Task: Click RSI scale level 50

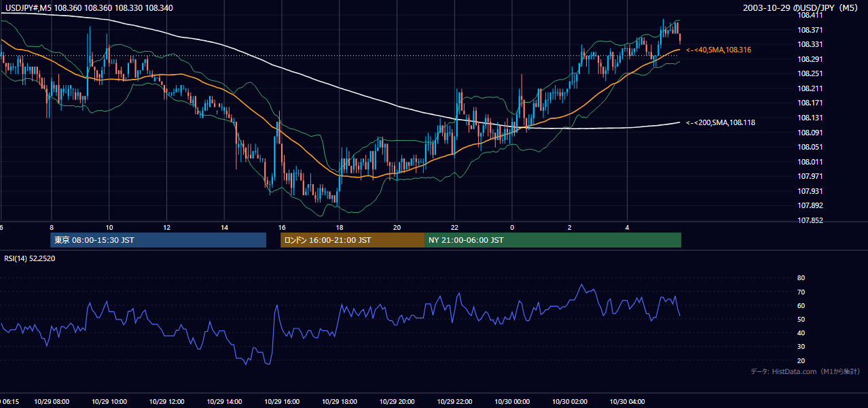Action: pos(801,319)
